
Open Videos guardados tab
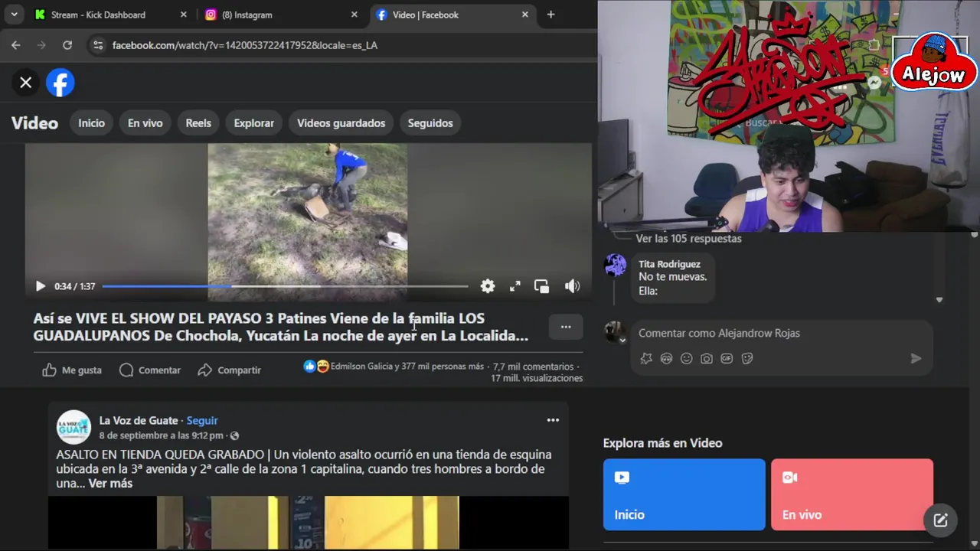(341, 123)
